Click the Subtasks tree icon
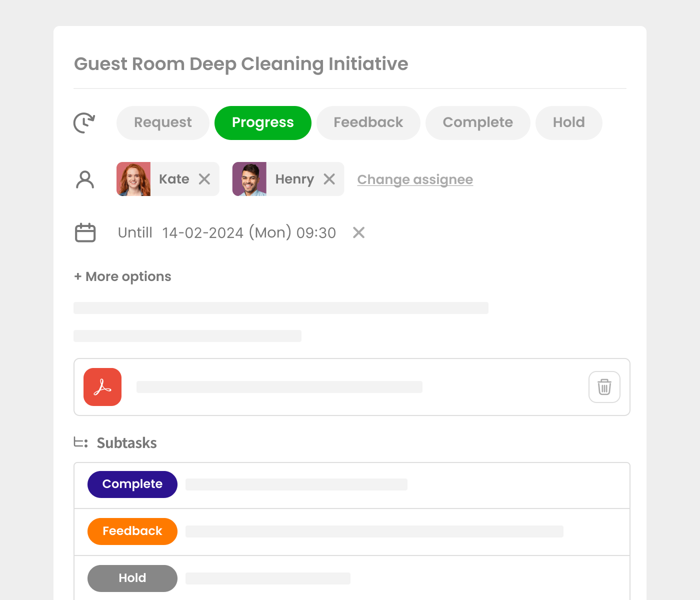The width and height of the screenshot is (700, 600). (80, 442)
